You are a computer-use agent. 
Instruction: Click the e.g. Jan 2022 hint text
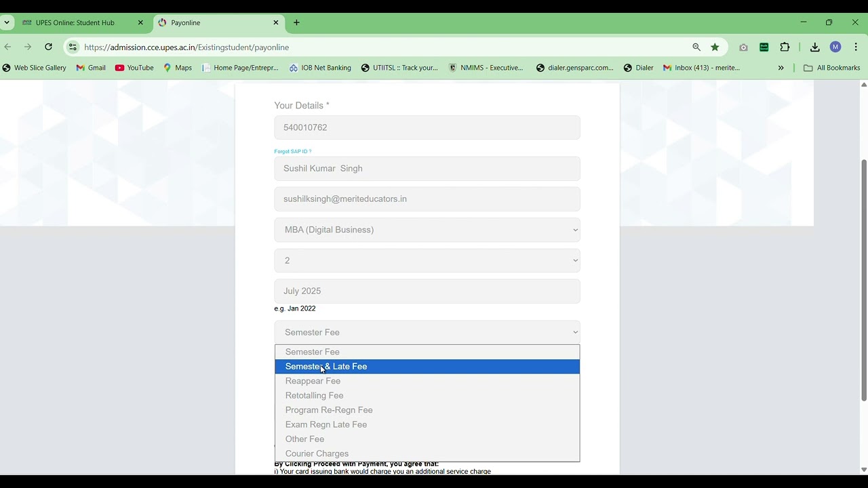[295, 308]
